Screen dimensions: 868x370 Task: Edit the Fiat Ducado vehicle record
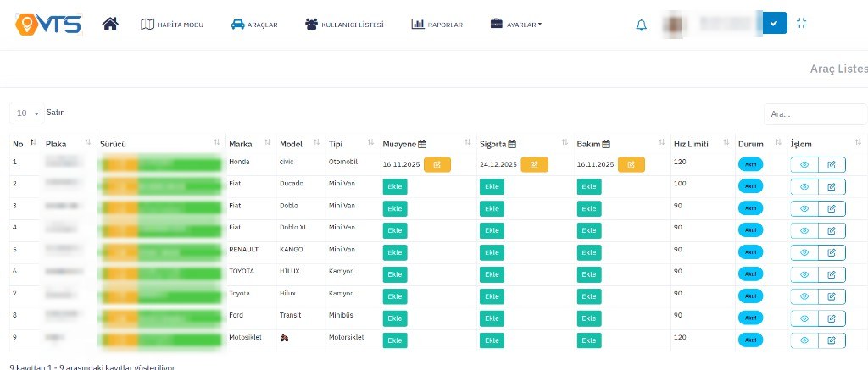pos(832,186)
